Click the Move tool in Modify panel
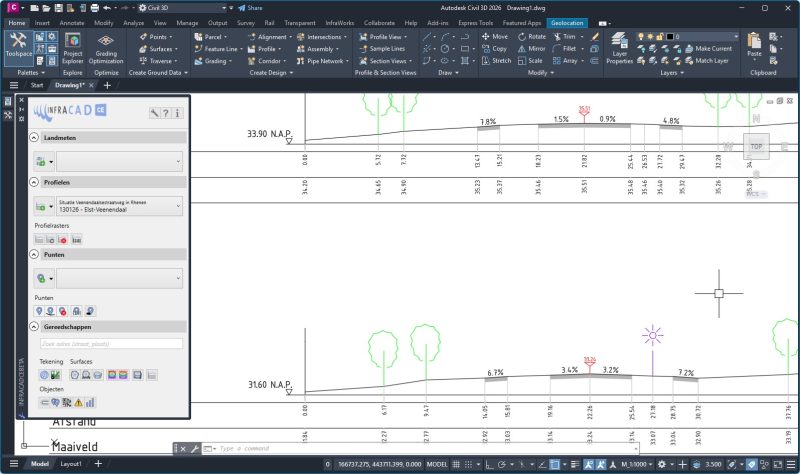 point(494,37)
